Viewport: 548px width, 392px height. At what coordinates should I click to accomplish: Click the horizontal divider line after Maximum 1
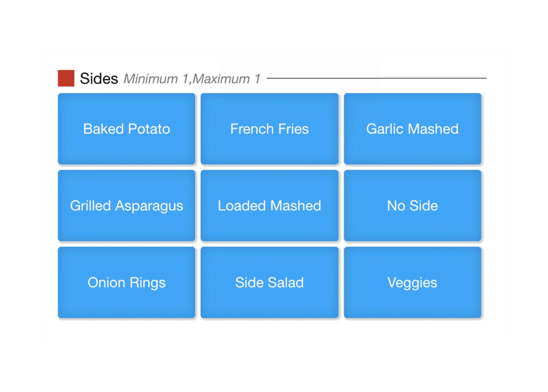coord(376,78)
